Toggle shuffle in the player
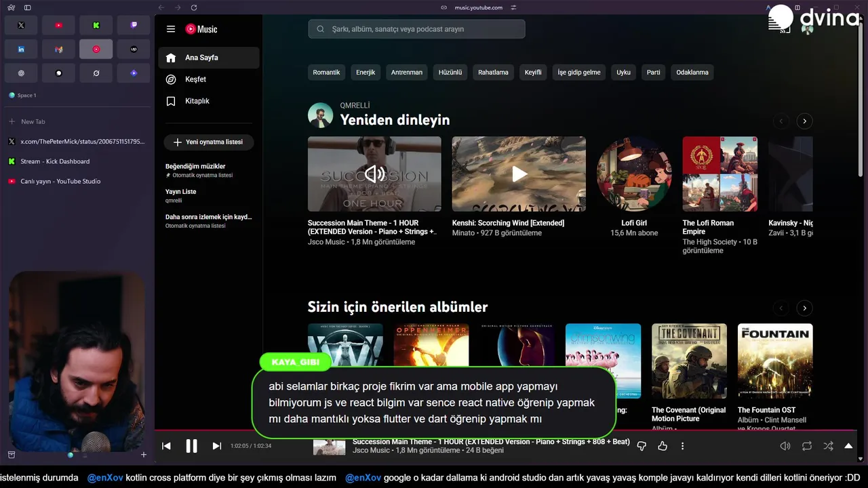The width and height of the screenshot is (868, 488). coord(828,446)
